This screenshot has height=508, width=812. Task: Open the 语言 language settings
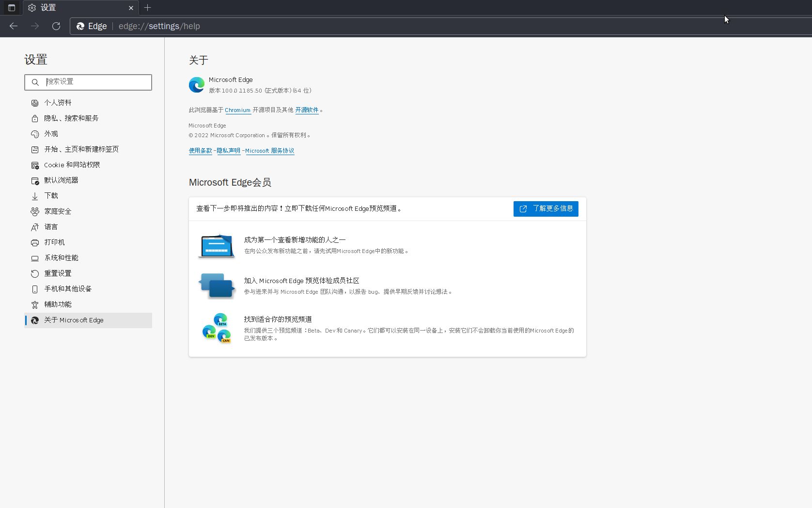coord(50,226)
